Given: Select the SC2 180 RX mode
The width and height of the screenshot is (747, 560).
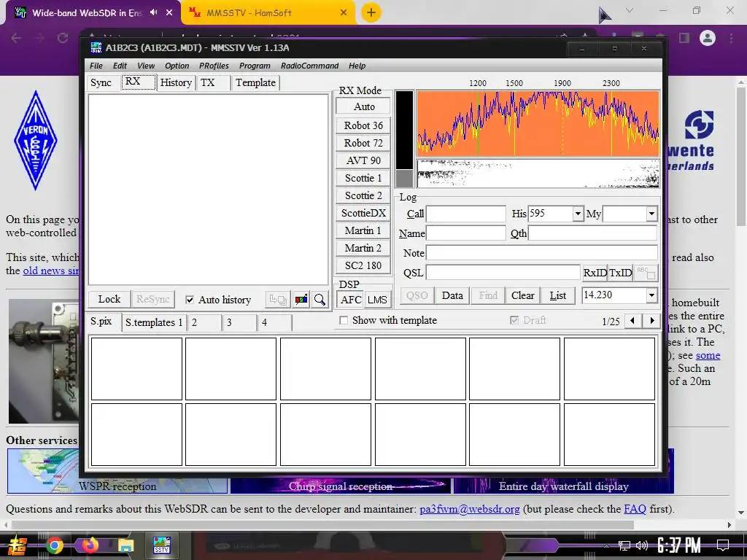Looking at the screenshot, I should (363, 265).
